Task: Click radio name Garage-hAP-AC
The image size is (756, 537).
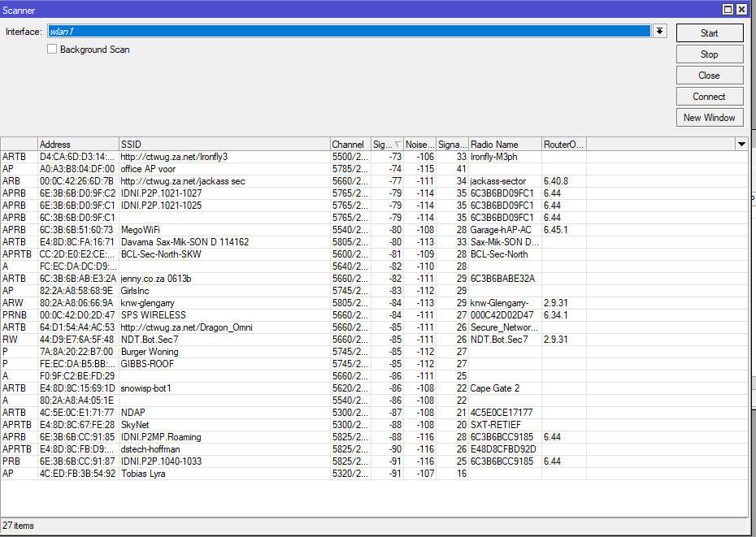Action: [x=501, y=230]
